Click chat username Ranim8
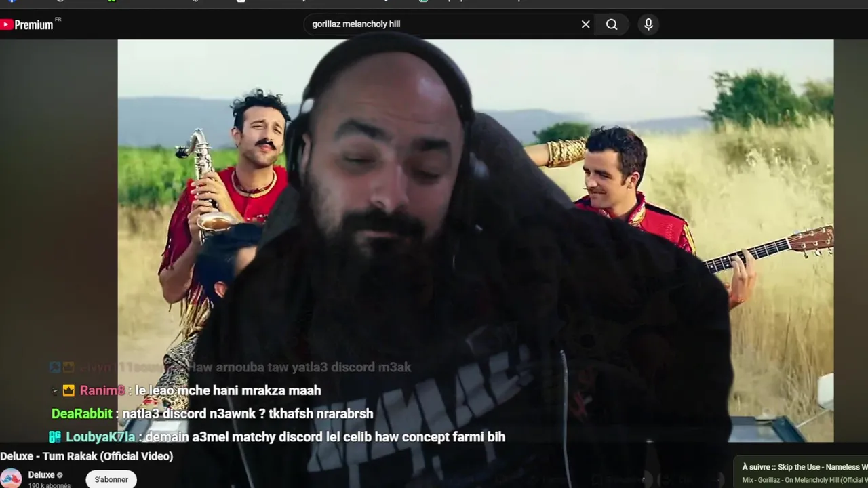 (x=102, y=390)
